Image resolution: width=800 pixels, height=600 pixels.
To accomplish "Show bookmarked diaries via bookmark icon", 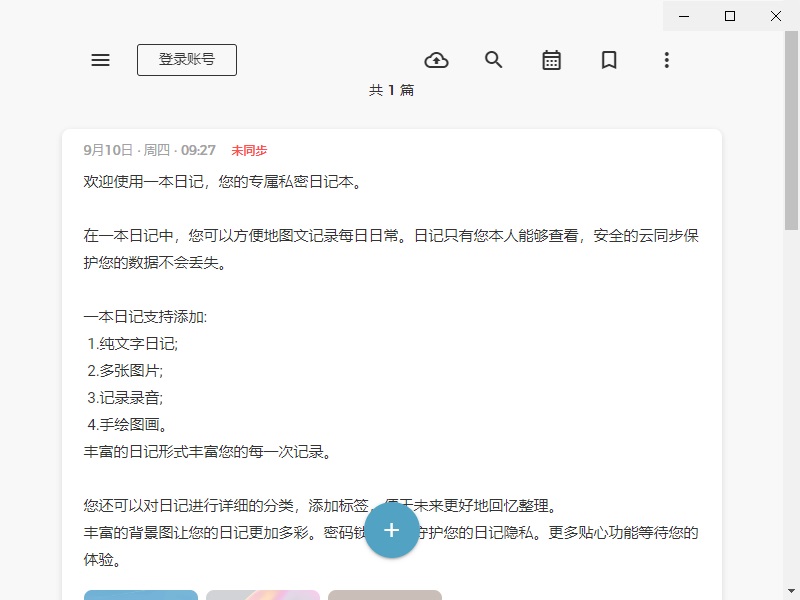I will pyautogui.click(x=609, y=60).
